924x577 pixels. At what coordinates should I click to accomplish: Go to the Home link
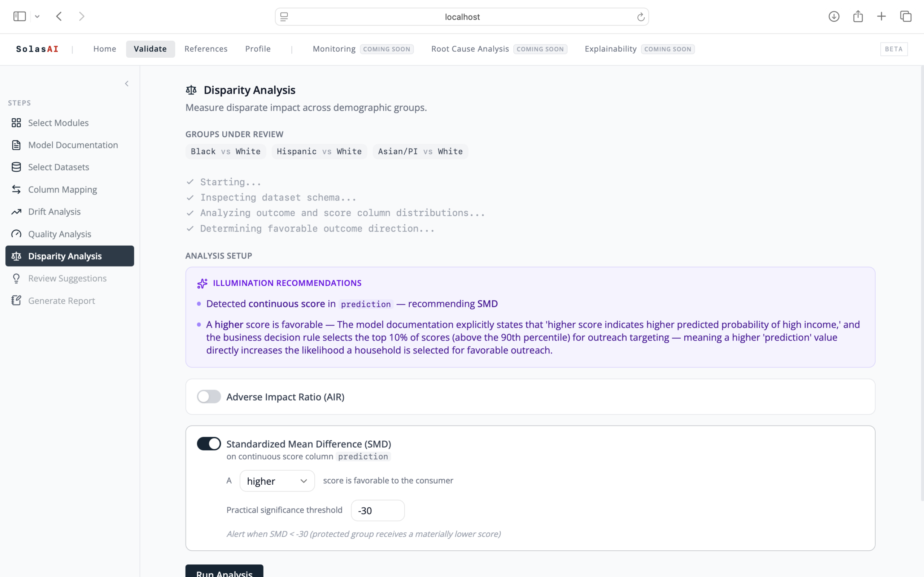click(105, 49)
